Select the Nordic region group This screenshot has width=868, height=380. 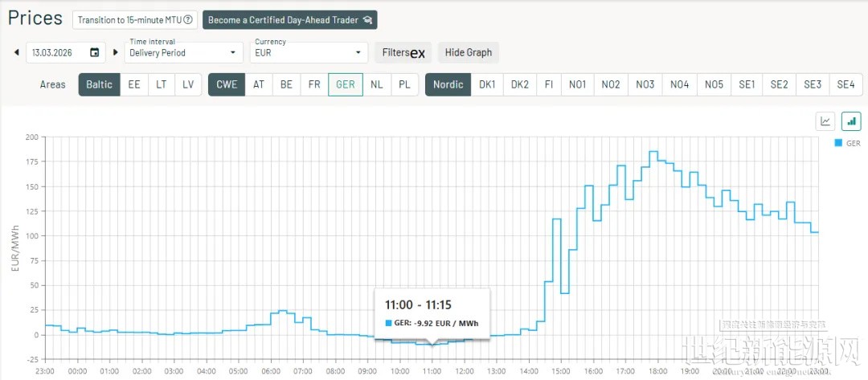click(448, 84)
